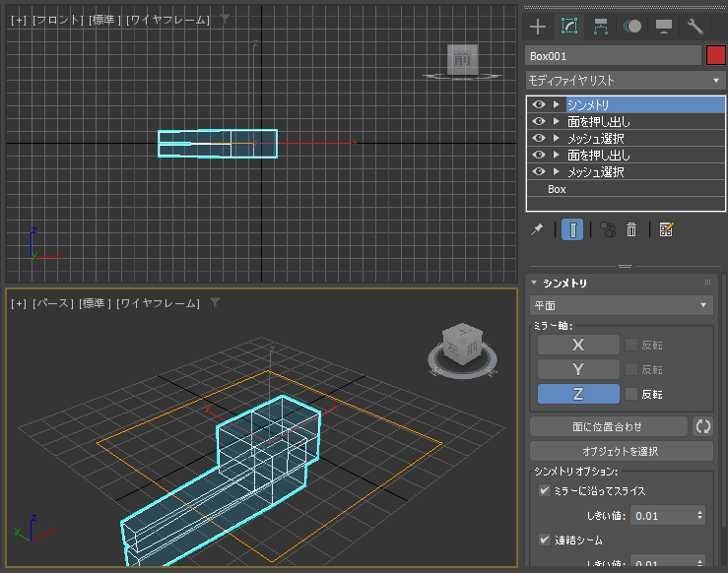This screenshot has height=573, width=728.
Task: Open the Create command panel tab
Action: point(538,27)
